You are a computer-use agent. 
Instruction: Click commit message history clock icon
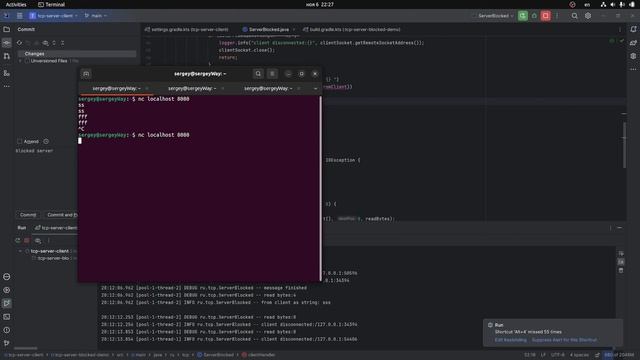tap(46, 141)
